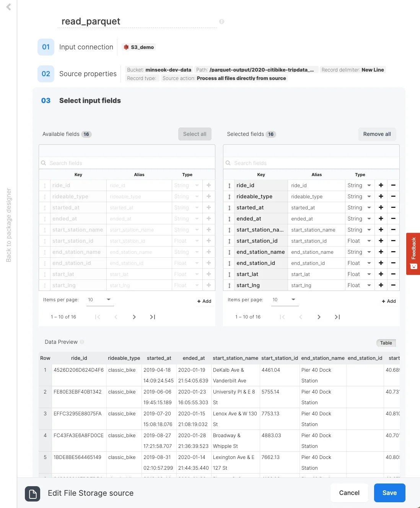Go to next page of available fields
Viewport: 420px width, 508px height.
click(x=134, y=317)
